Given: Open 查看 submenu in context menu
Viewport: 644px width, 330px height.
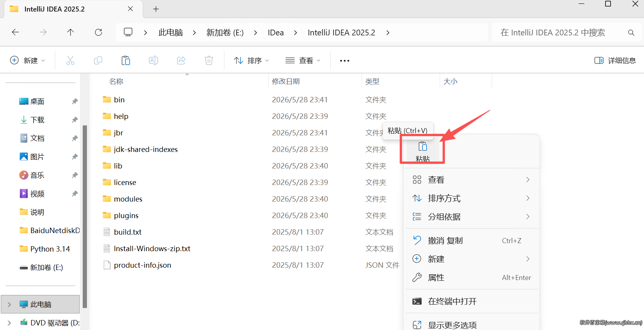Looking at the screenshot, I should (x=472, y=180).
